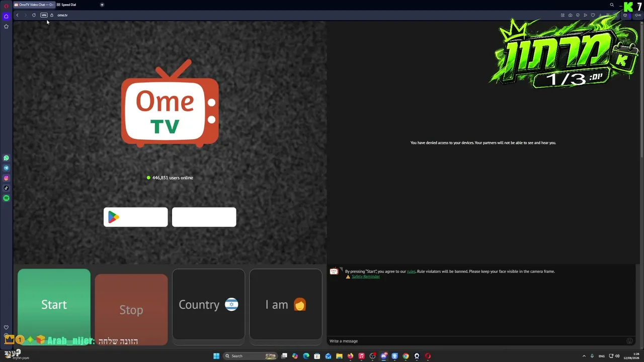Image resolution: width=644 pixels, height=362 pixels.
Task: Click the OmeTV logo
Action: click(x=170, y=104)
